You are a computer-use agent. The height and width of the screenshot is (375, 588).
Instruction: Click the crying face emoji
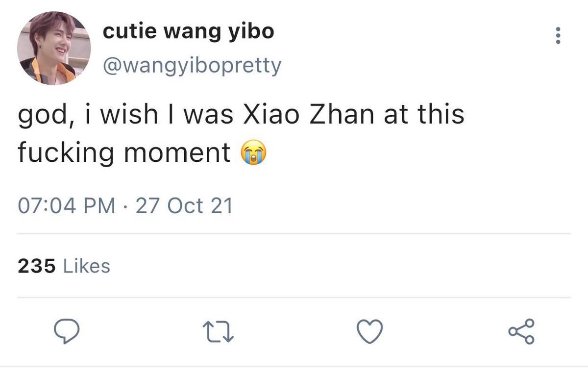(253, 153)
